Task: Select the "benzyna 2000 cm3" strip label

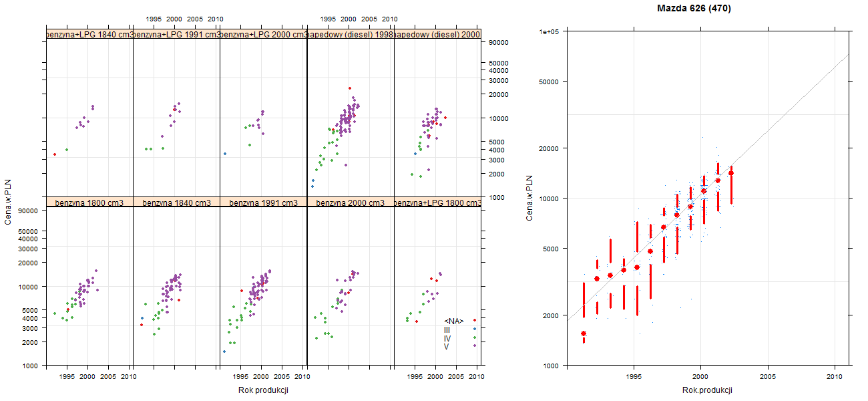Action: pyautogui.click(x=351, y=203)
